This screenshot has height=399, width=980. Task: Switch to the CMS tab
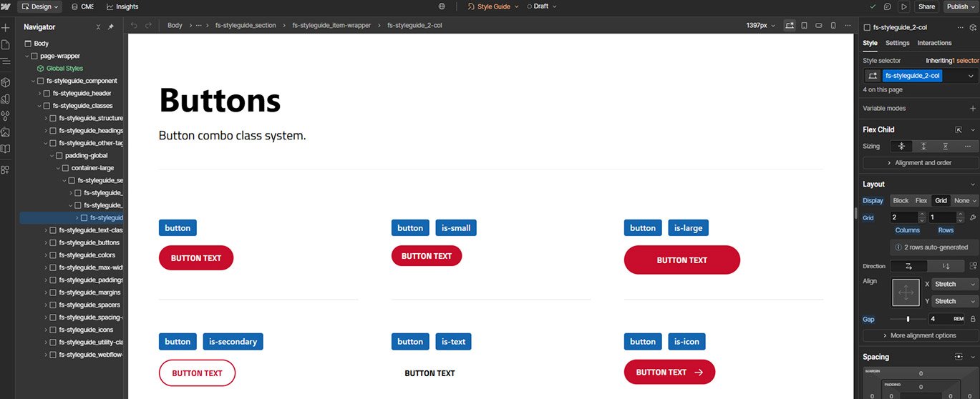pyautogui.click(x=82, y=6)
